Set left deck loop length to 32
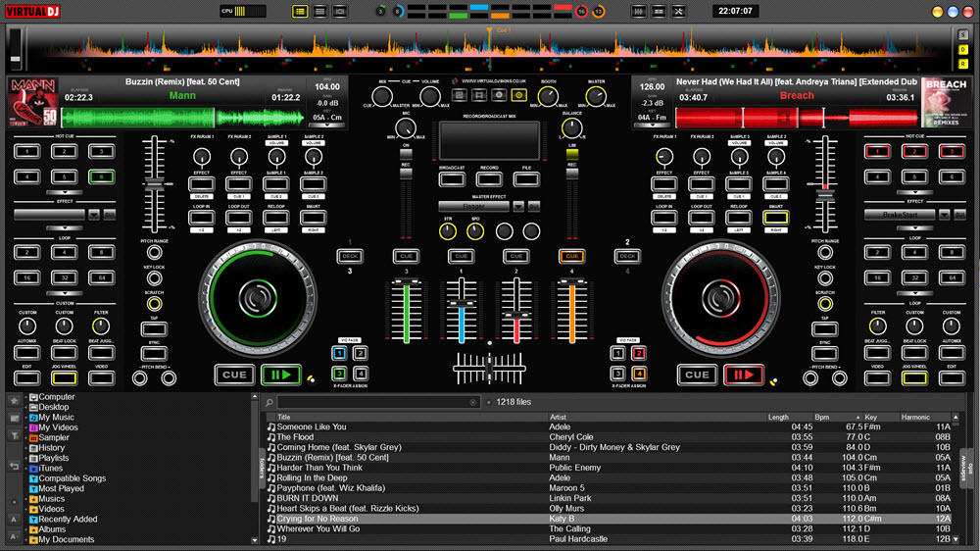Viewport: 980px width, 551px height. [x=65, y=277]
